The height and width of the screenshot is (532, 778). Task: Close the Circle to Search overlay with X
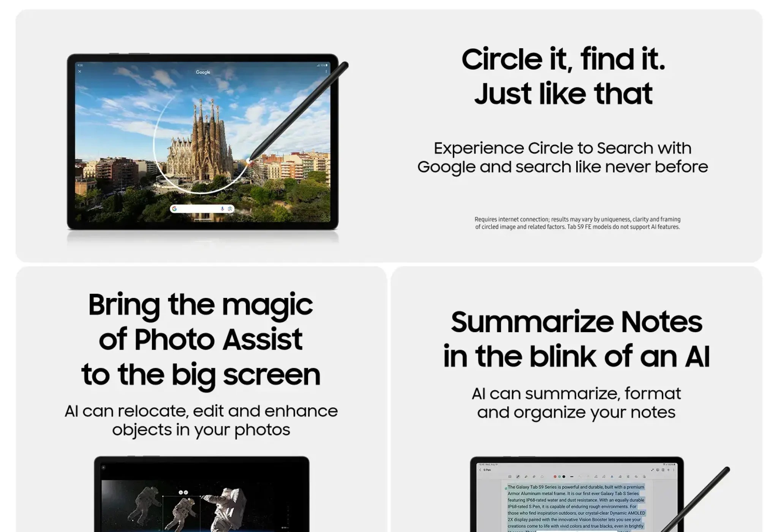click(79, 71)
